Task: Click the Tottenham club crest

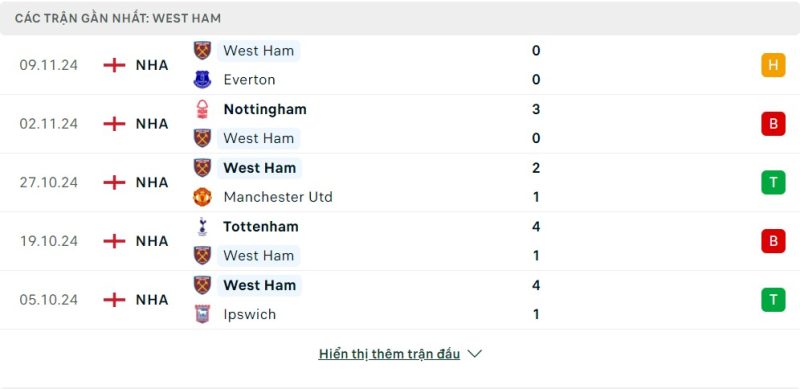Action: [x=202, y=227]
